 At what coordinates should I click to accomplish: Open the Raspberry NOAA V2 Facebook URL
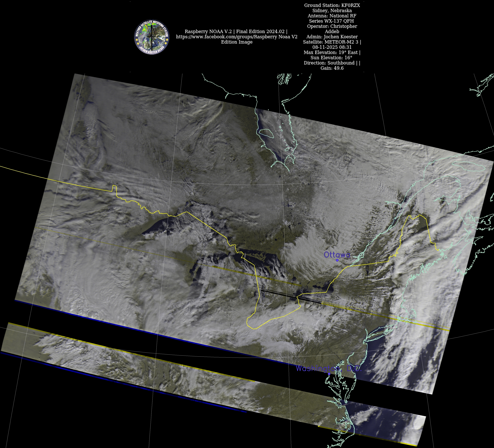pyautogui.click(x=236, y=37)
